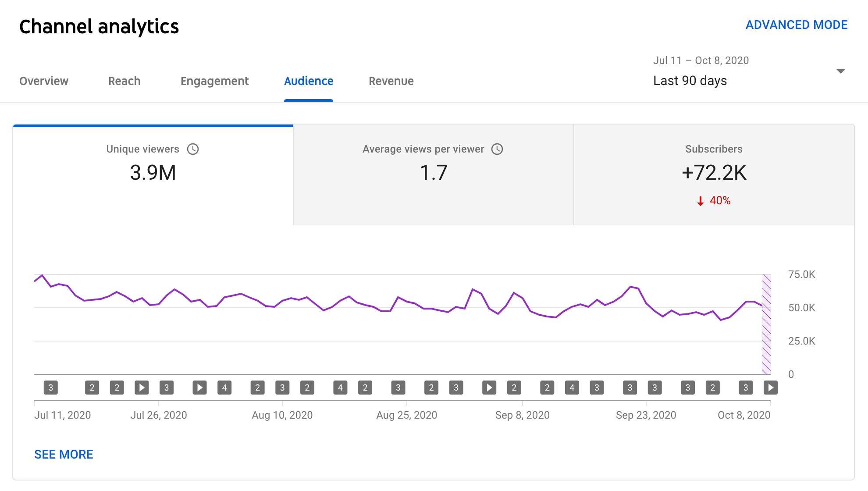Open the Revenue tab
Viewport: 868px width, 491px height.
point(391,81)
